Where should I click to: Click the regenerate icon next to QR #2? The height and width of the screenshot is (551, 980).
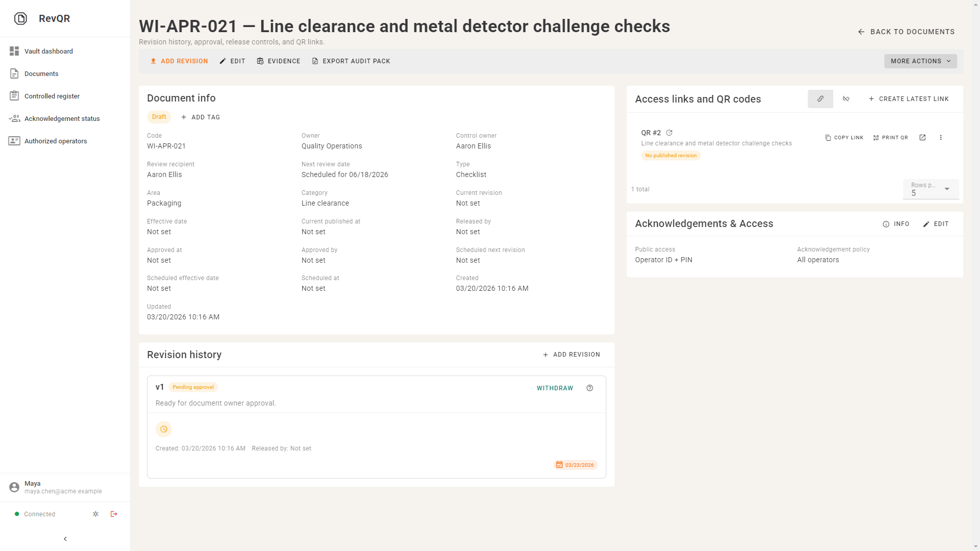669,133
